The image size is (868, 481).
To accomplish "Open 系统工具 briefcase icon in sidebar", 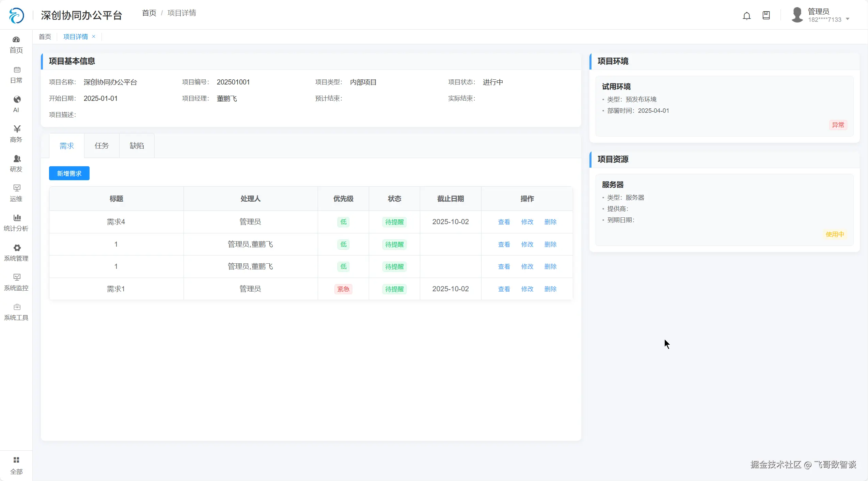I will (17, 307).
